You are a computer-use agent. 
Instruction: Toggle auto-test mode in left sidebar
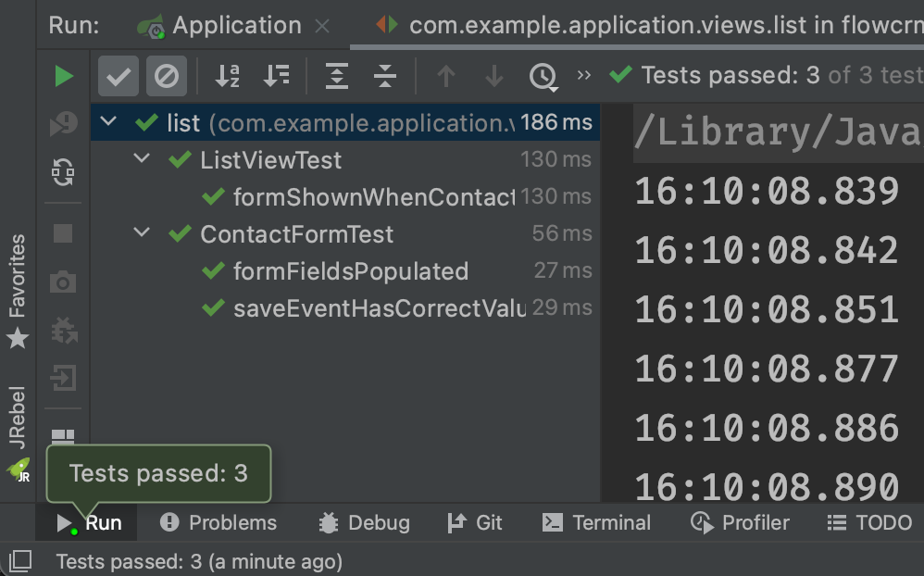63,172
